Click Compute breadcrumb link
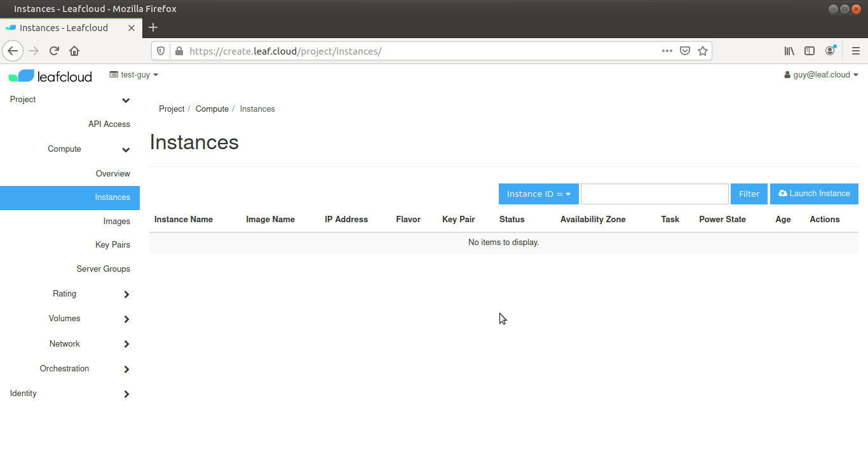The height and width of the screenshot is (452, 868). [x=212, y=109]
